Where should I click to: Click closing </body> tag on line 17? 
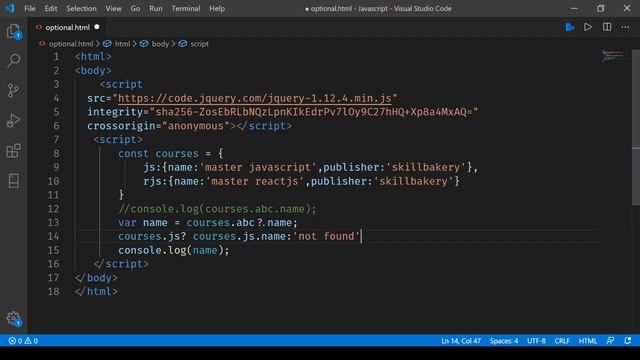[96, 278]
